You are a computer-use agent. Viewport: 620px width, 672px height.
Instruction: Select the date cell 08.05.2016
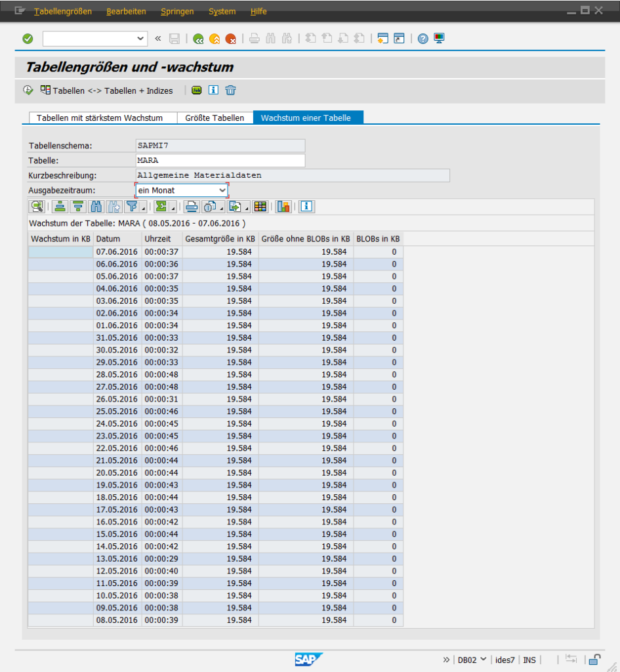[117, 620]
